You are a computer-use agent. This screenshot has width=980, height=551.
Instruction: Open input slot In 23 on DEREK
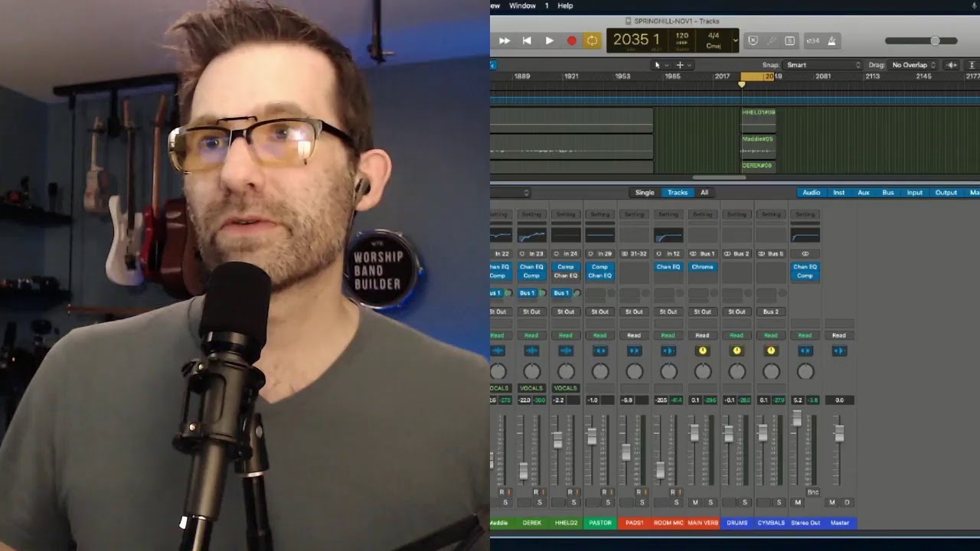[531, 253]
